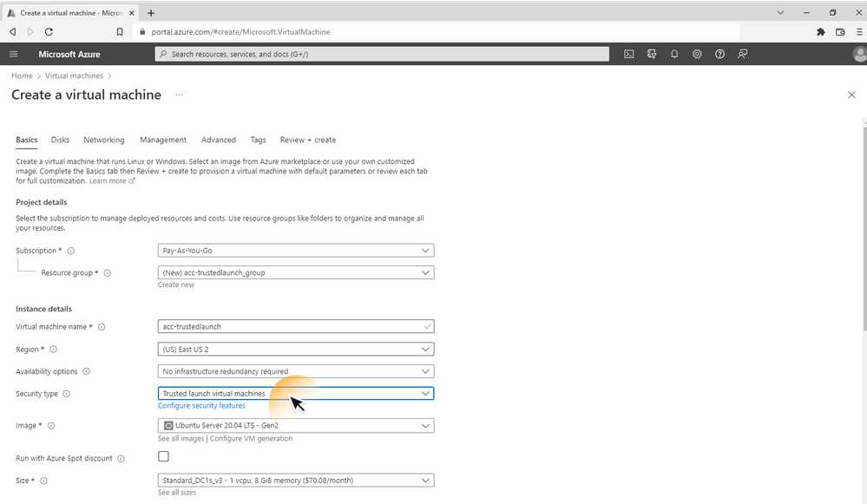Open the Size dropdown
The height and width of the screenshot is (504, 867).
click(x=296, y=481)
